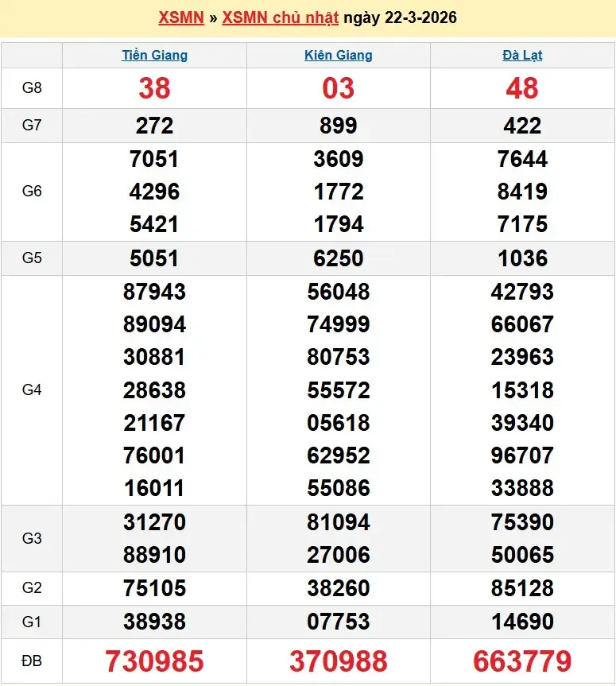
Task: Select the G6 row label
Action: coord(32,192)
